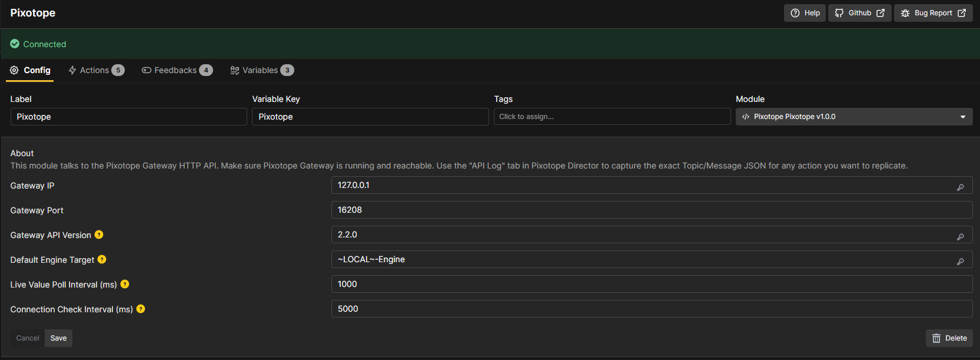Switch to the Variables tab
The width and height of the screenshot is (980, 360).
coord(262,70)
